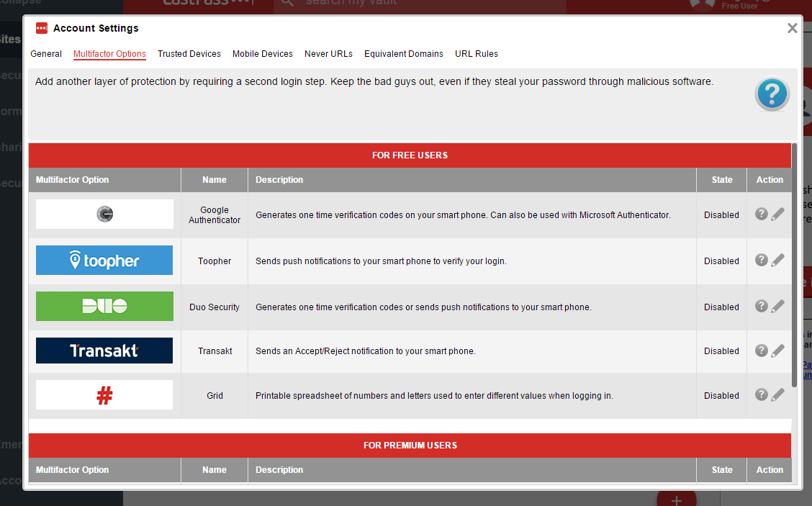Click the 'Transakt' name cell

coord(215,351)
